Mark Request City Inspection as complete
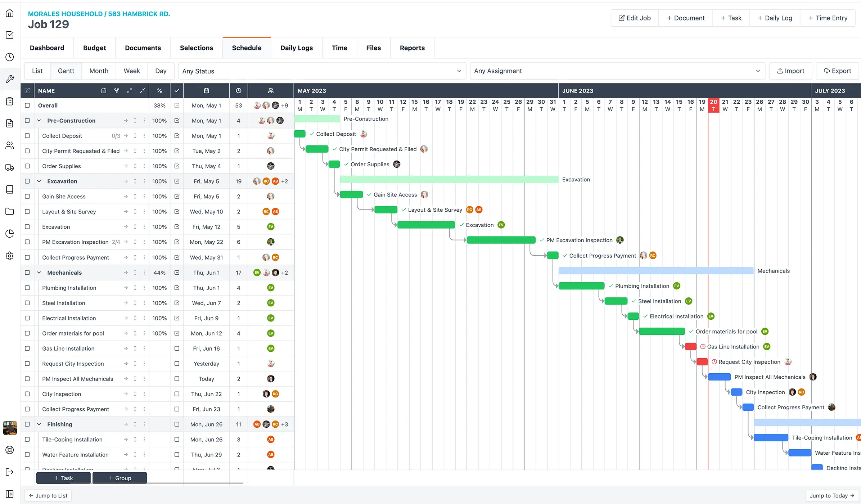This screenshot has height=504, width=861. coord(177,364)
